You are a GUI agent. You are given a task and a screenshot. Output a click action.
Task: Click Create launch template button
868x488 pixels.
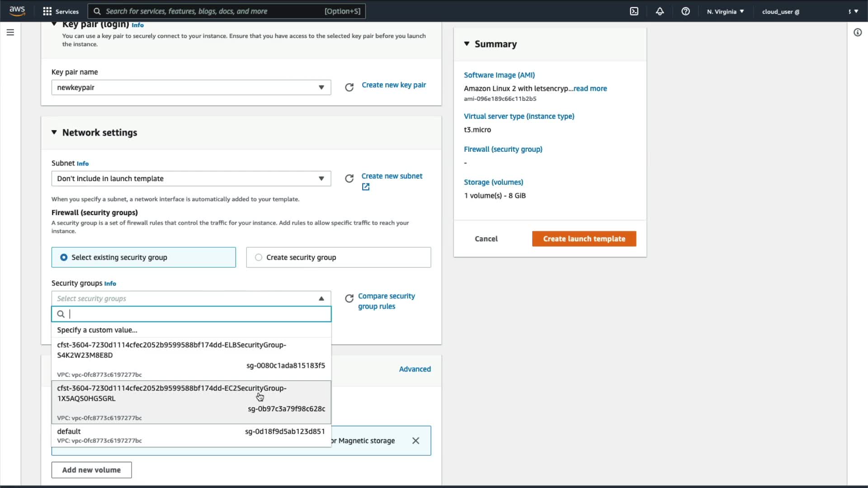tap(584, 239)
